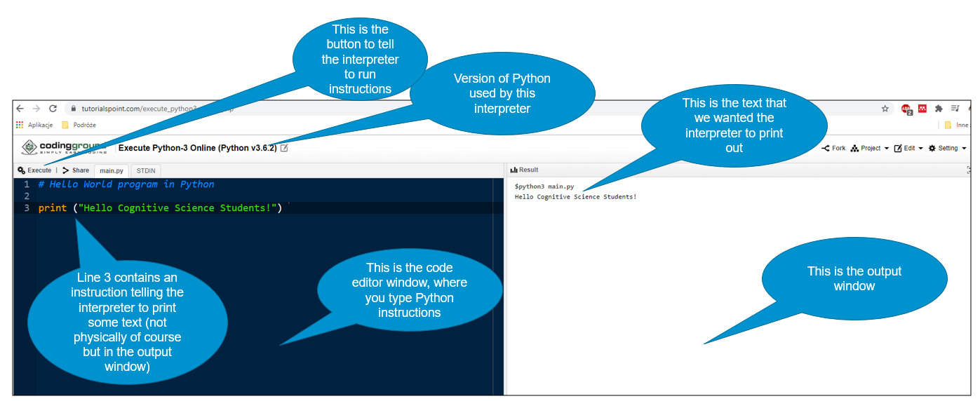The height and width of the screenshot is (401, 980).
Task: Open the AdBlock extension icon
Action: click(x=906, y=109)
